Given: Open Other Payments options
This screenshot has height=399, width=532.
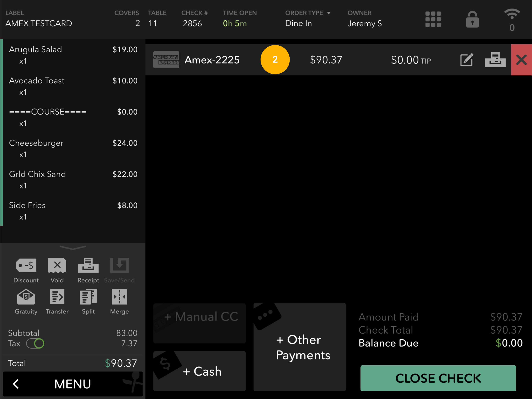Looking at the screenshot, I should coord(300,347).
